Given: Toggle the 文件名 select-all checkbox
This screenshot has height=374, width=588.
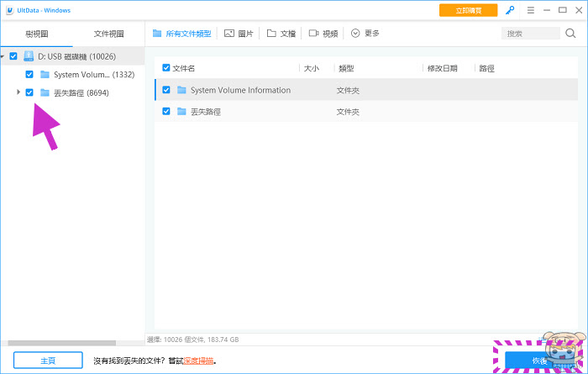Looking at the screenshot, I should tap(166, 68).
